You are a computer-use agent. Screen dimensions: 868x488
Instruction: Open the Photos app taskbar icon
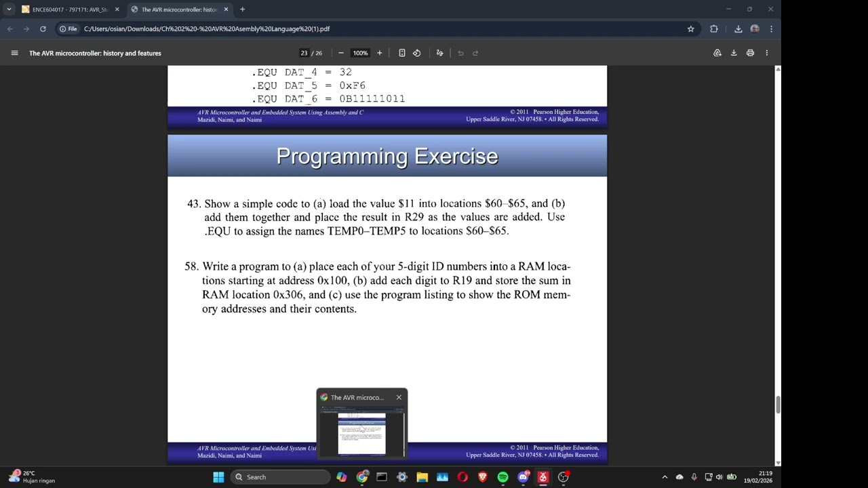(442, 477)
